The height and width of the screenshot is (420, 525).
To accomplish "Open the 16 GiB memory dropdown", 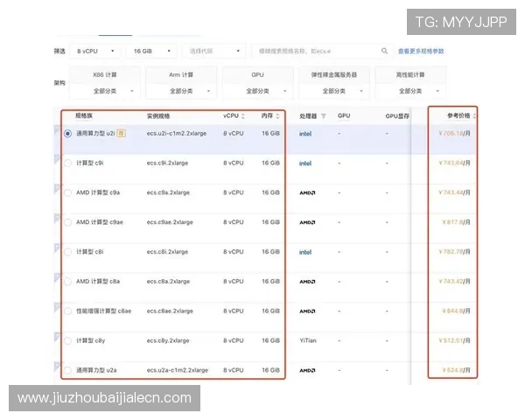I will coord(151,52).
